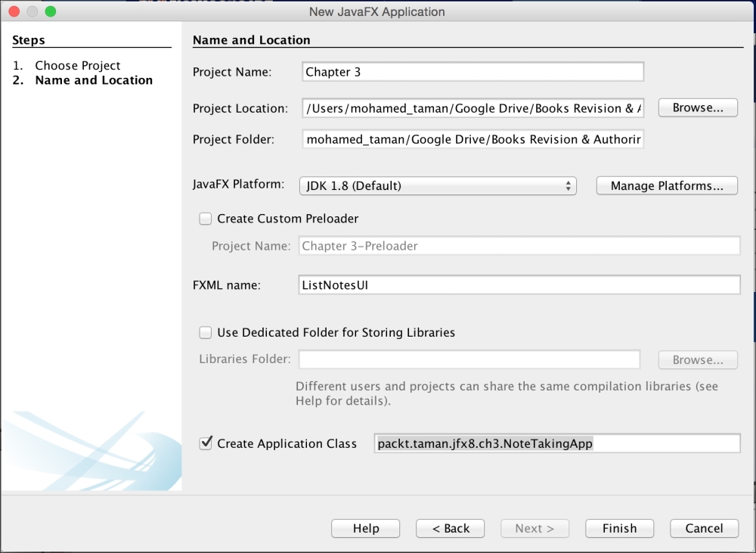Image resolution: width=756 pixels, height=553 pixels.
Task: Open the JavaFX Platform dropdown
Action: point(438,186)
